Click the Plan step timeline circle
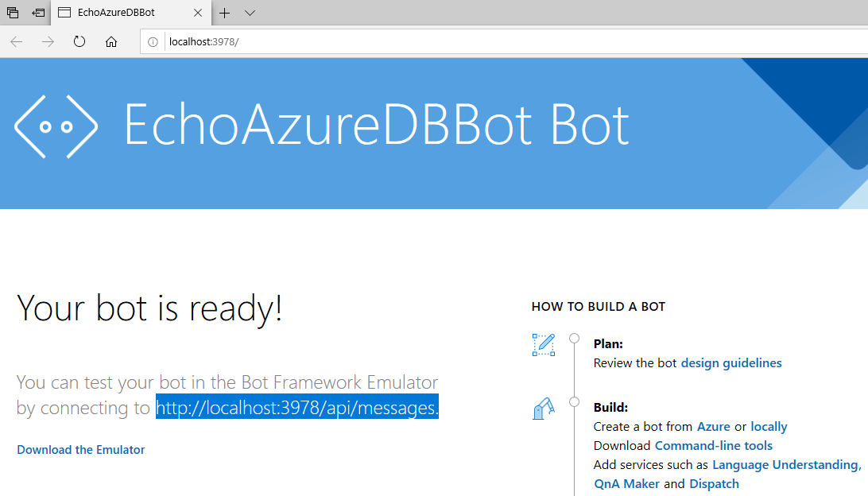 click(x=574, y=339)
